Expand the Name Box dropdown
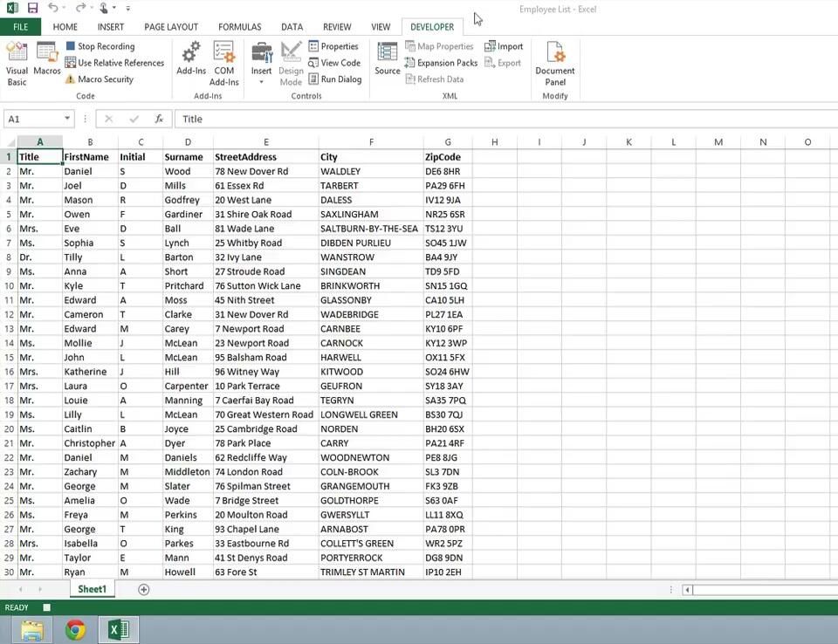The image size is (838, 644). click(x=67, y=119)
